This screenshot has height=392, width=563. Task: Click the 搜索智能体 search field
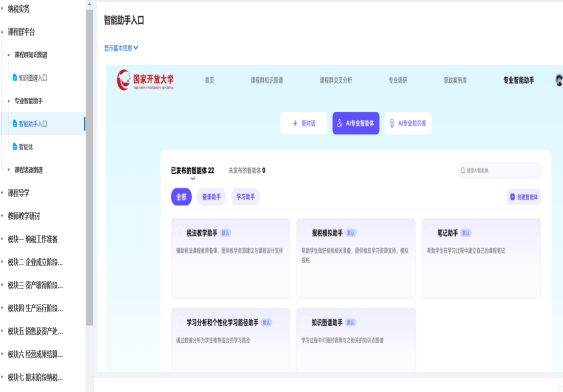tap(499, 170)
